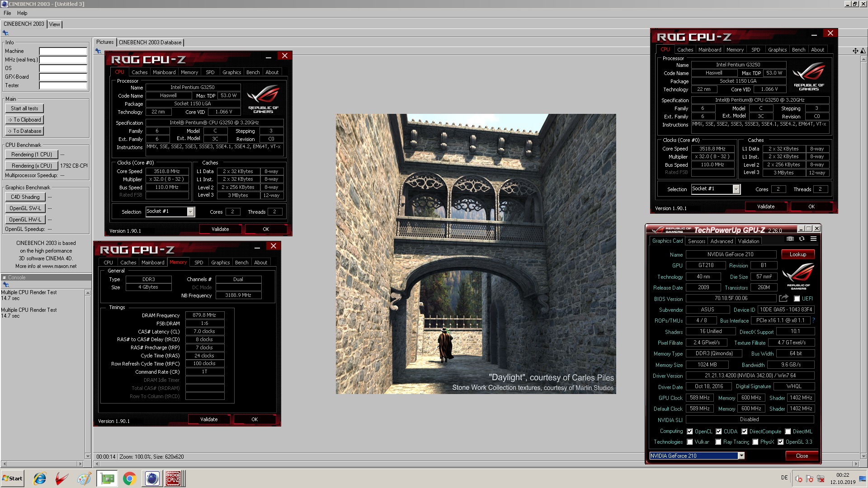Click the CINEBENCH app icon in title bar

coord(5,4)
